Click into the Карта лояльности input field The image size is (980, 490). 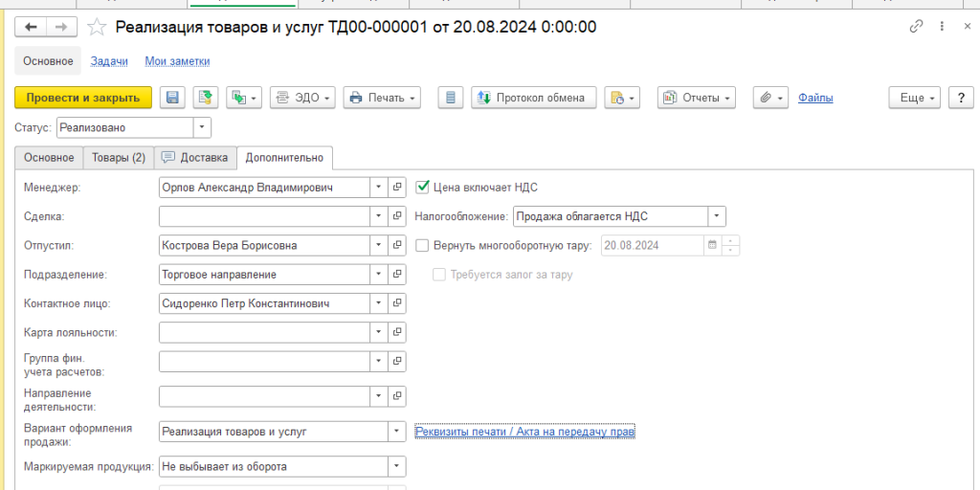point(263,332)
